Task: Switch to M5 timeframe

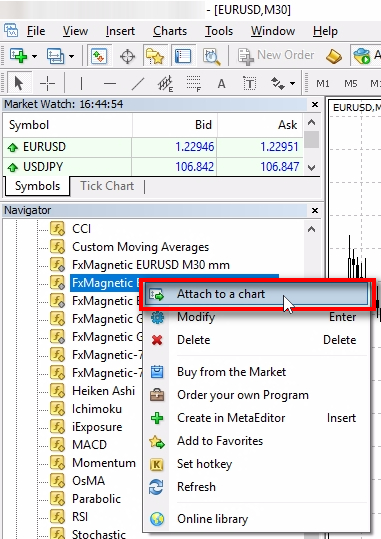Action: point(351,84)
